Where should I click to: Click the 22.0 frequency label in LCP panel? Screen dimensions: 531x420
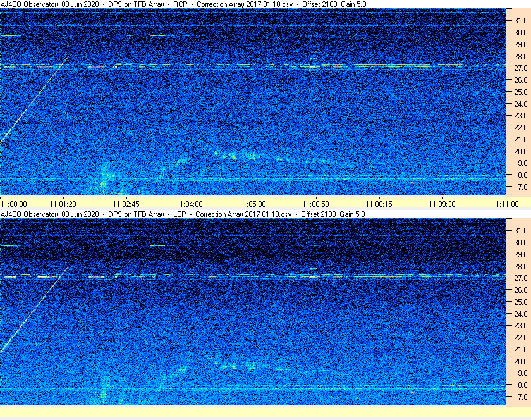[x=521, y=337]
